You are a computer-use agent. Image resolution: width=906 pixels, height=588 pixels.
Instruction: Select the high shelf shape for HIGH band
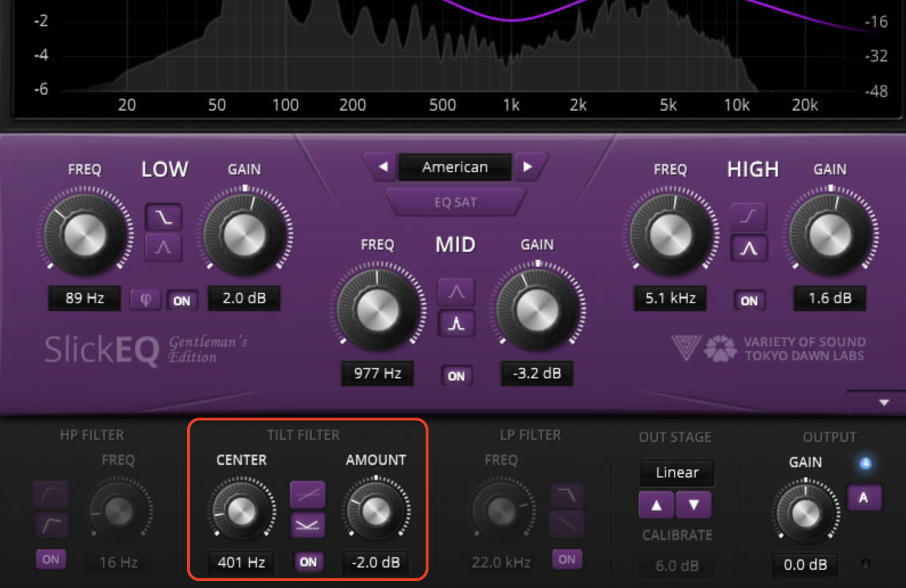tap(749, 217)
